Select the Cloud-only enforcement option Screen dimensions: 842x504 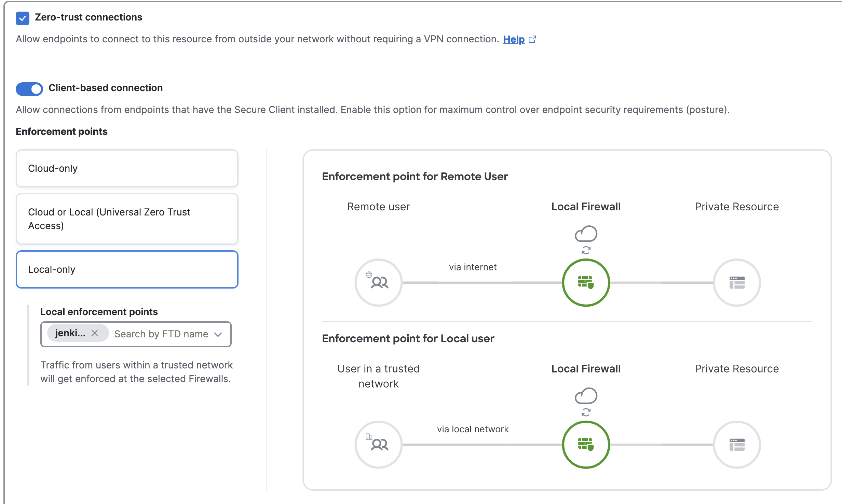[127, 168]
